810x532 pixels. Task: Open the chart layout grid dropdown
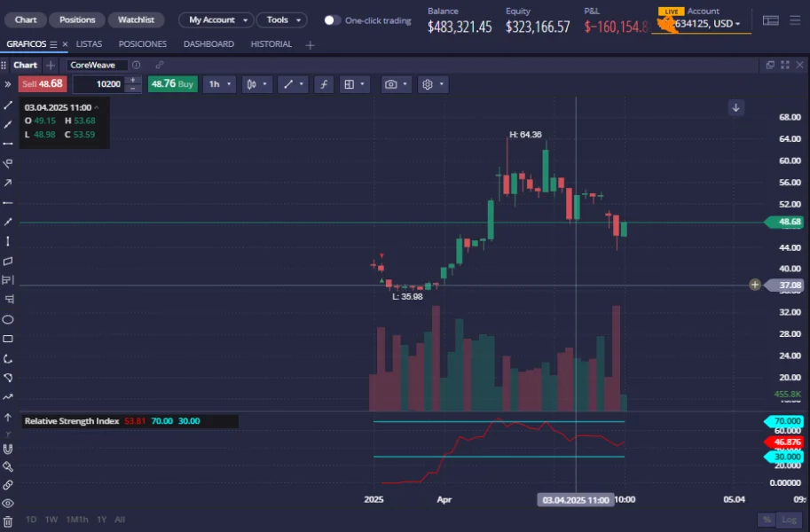[354, 84]
